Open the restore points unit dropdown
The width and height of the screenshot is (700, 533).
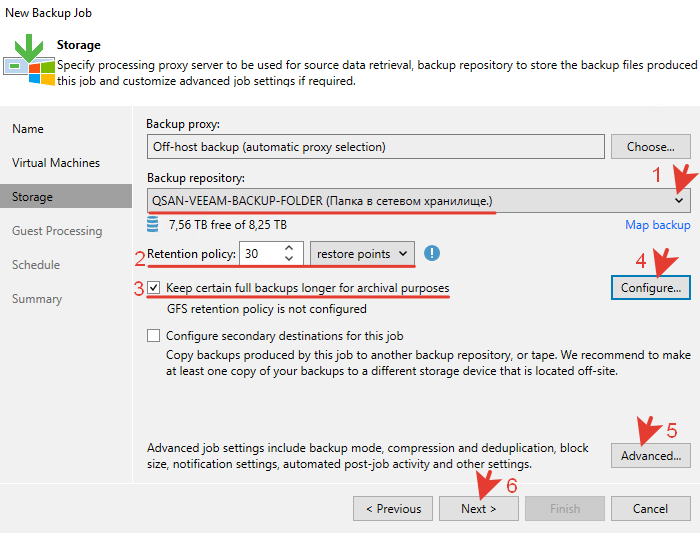pyautogui.click(x=362, y=254)
